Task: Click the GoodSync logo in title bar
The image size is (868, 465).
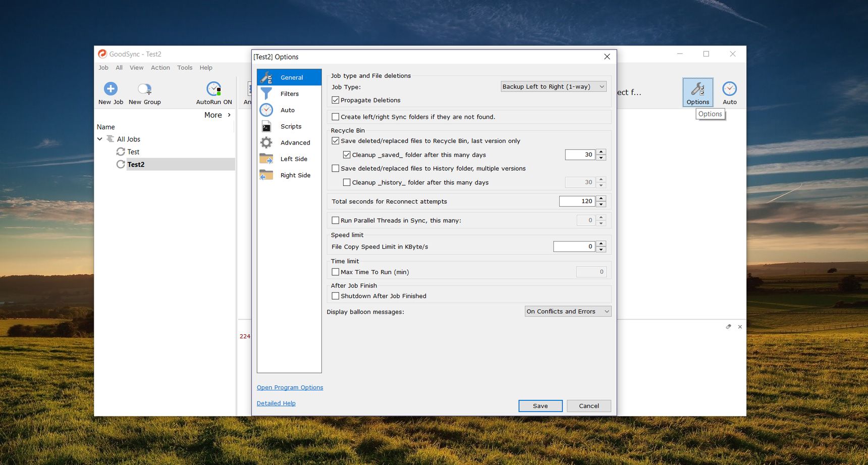Action: pyautogui.click(x=102, y=54)
